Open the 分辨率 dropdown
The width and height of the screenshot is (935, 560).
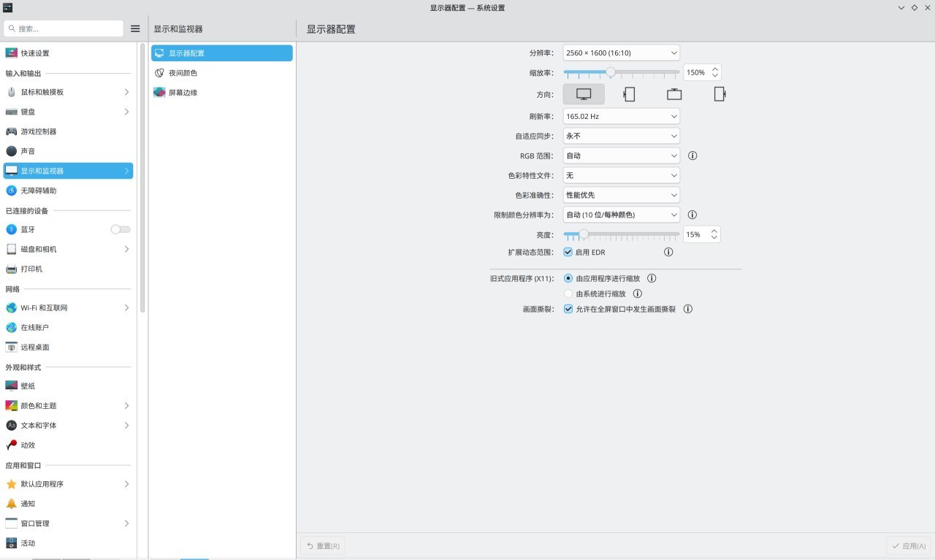(621, 53)
